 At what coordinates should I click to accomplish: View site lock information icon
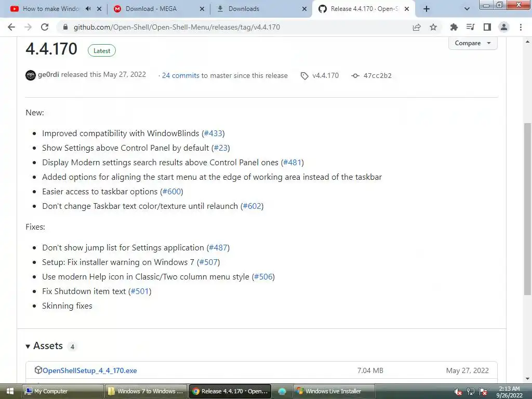[65, 27]
